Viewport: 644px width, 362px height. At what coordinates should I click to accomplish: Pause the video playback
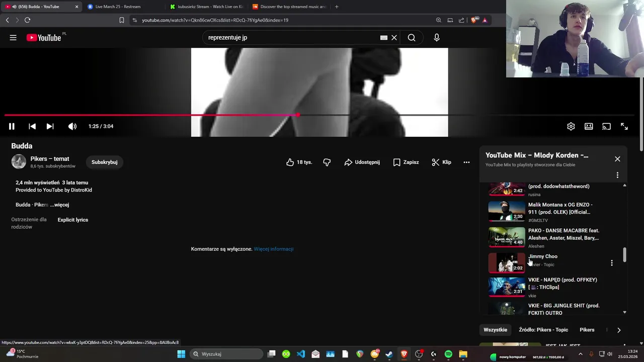pyautogui.click(x=12, y=126)
